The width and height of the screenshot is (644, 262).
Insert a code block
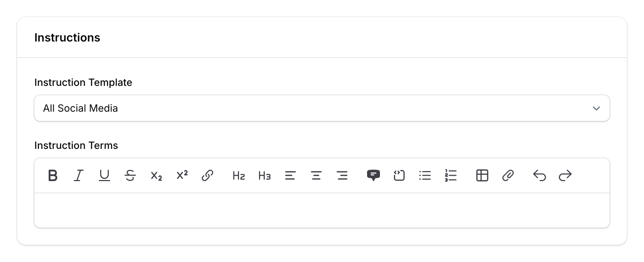399,175
